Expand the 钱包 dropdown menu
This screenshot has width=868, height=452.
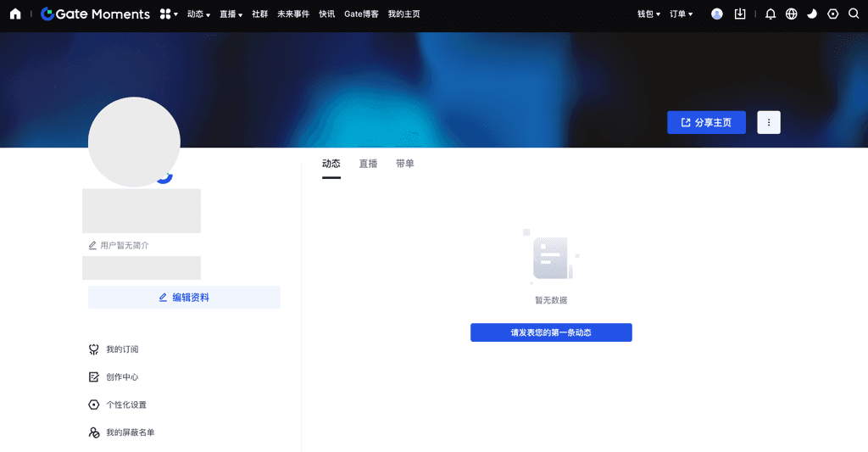pyautogui.click(x=648, y=14)
